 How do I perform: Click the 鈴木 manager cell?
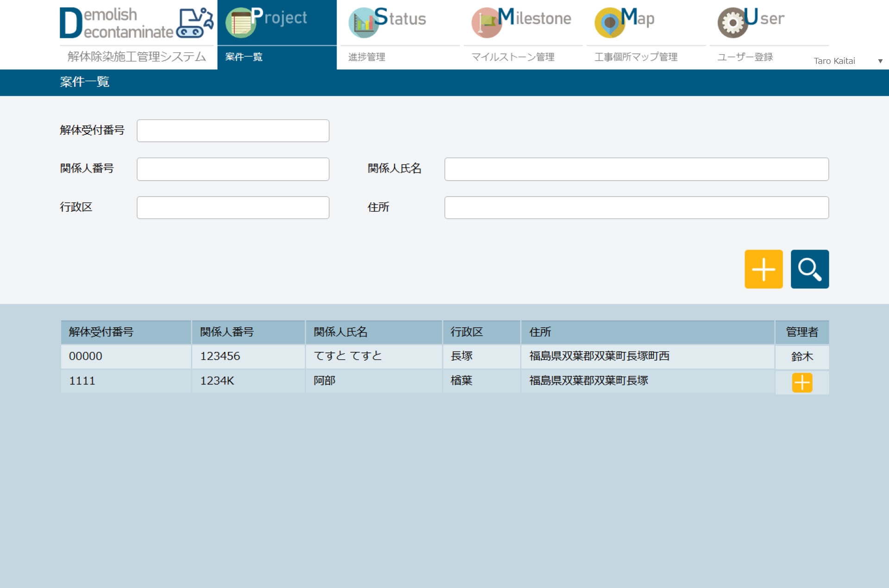point(802,357)
